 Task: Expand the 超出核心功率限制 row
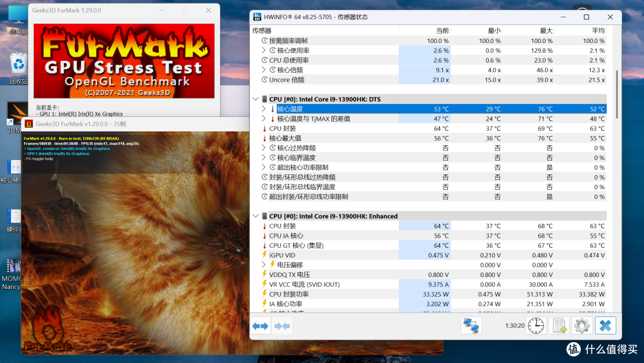pyautogui.click(x=264, y=167)
